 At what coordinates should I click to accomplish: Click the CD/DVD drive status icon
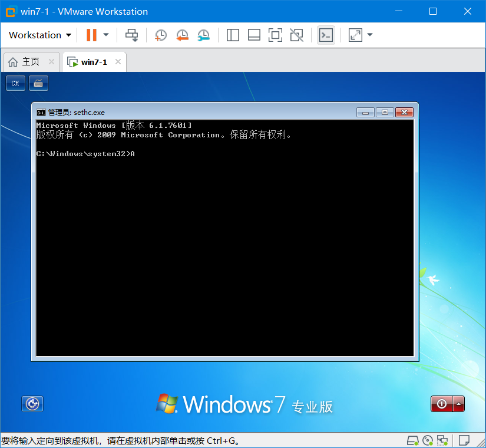(x=428, y=440)
